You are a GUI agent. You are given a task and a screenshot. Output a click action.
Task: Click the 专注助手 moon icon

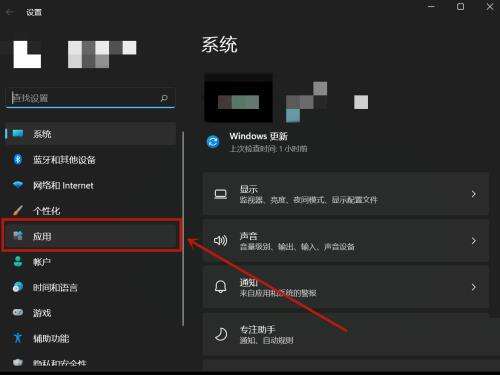pyautogui.click(x=221, y=334)
